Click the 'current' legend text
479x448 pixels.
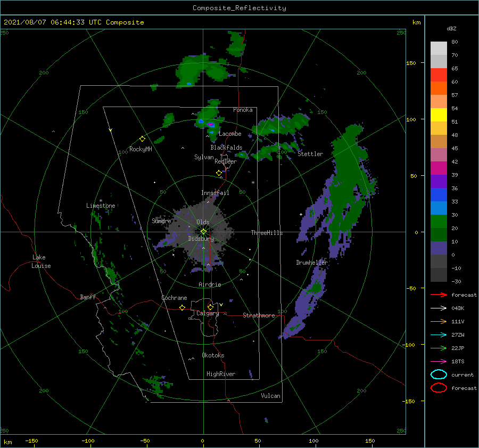click(463, 374)
